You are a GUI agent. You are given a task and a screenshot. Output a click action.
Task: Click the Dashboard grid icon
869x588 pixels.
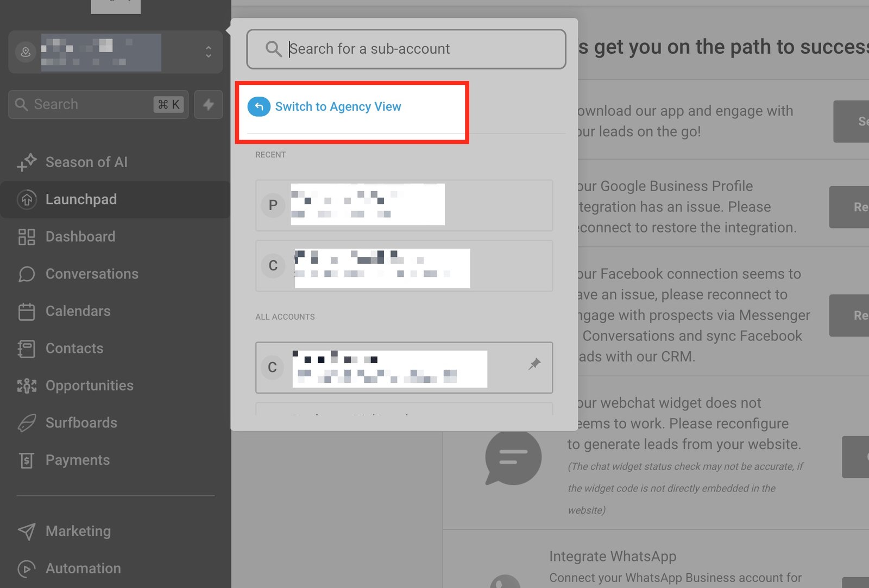click(27, 237)
